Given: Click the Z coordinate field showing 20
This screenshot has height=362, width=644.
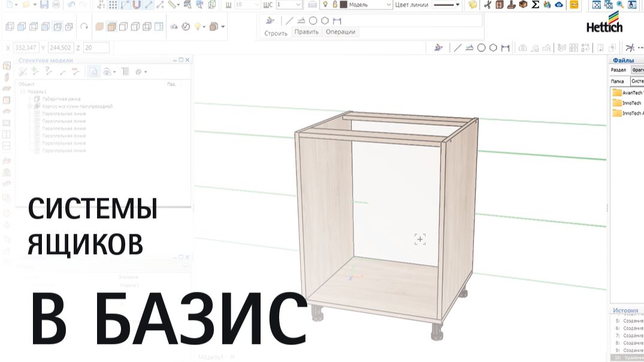Looking at the screenshot, I should pyautogui.click(x=96, y=48).
